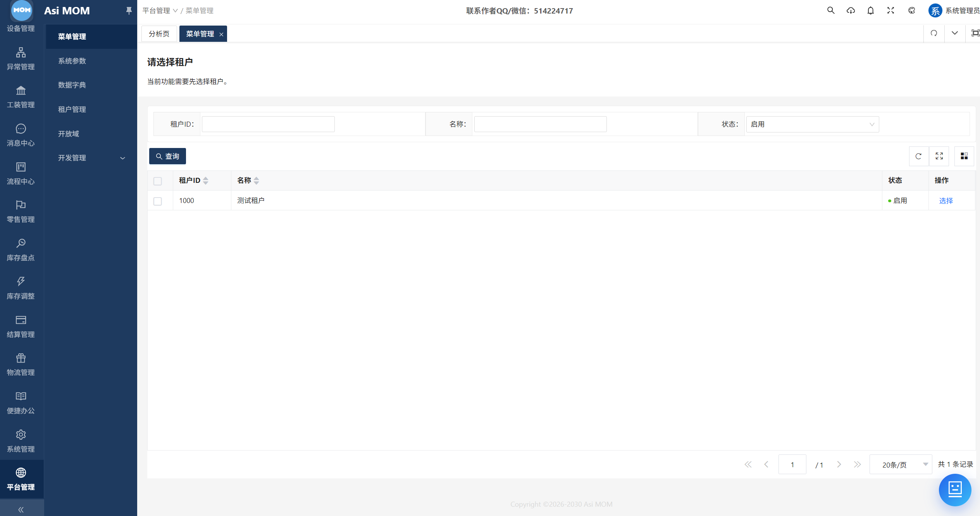Screen dimensions: 980x516
Task: Open 工装管理 module
Action: click(x=21, y=97)
